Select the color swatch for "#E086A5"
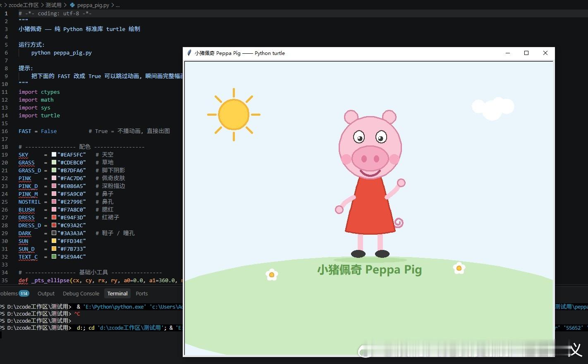 54,186
